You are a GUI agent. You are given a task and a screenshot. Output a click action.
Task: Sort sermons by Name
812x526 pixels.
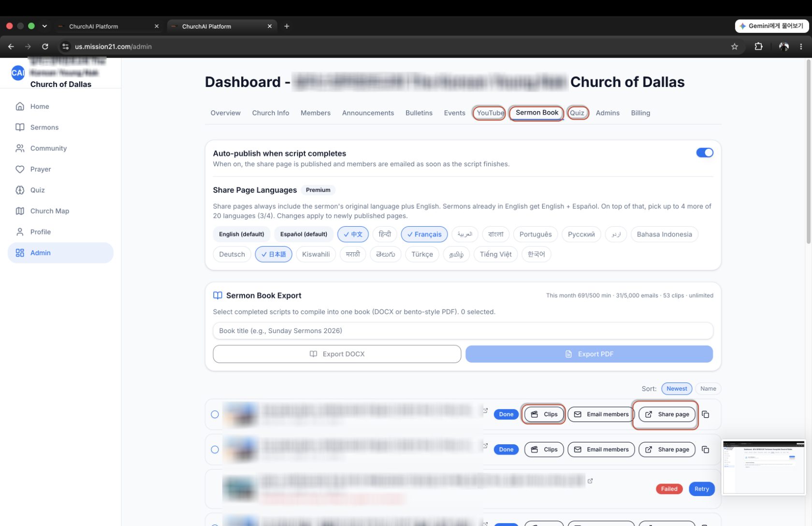click(708, 389)
